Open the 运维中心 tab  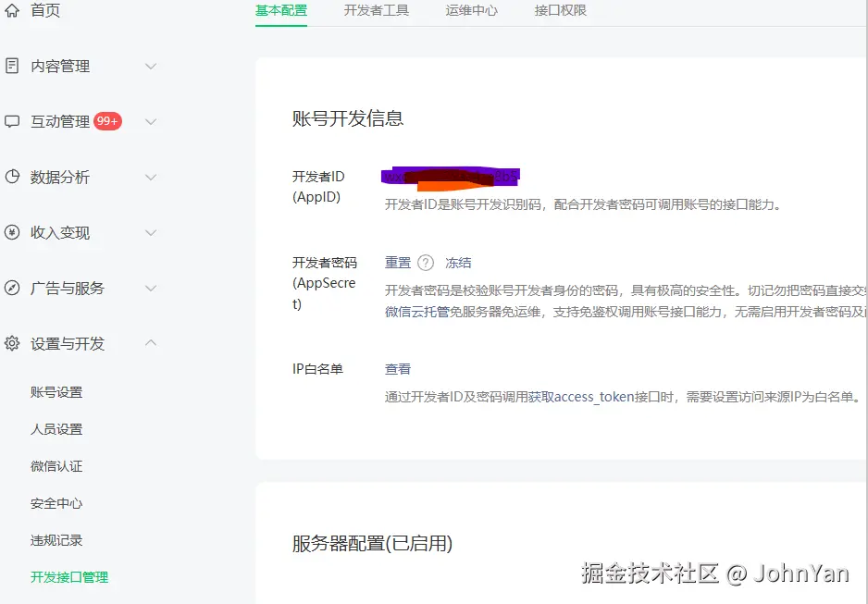pos(472,10)
